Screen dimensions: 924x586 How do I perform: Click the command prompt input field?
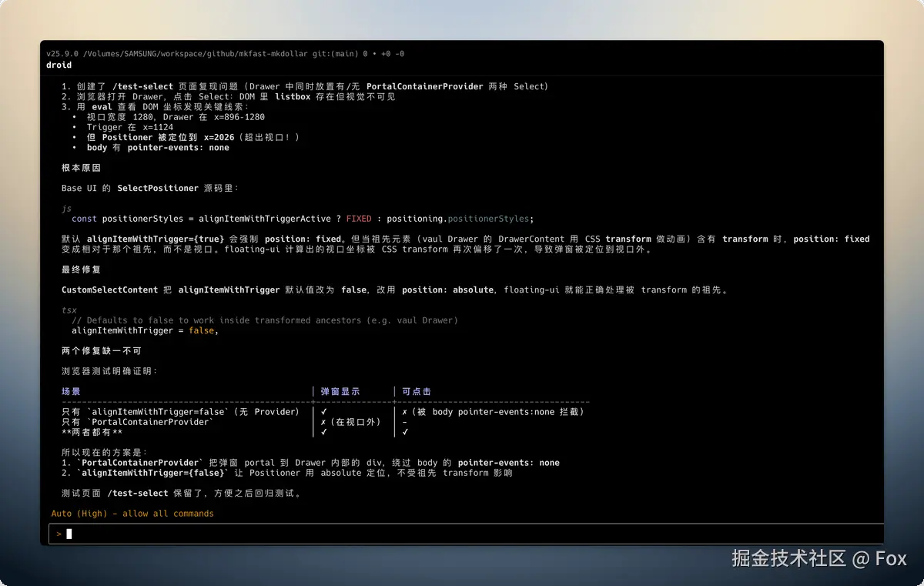click(x=466, y=534)
